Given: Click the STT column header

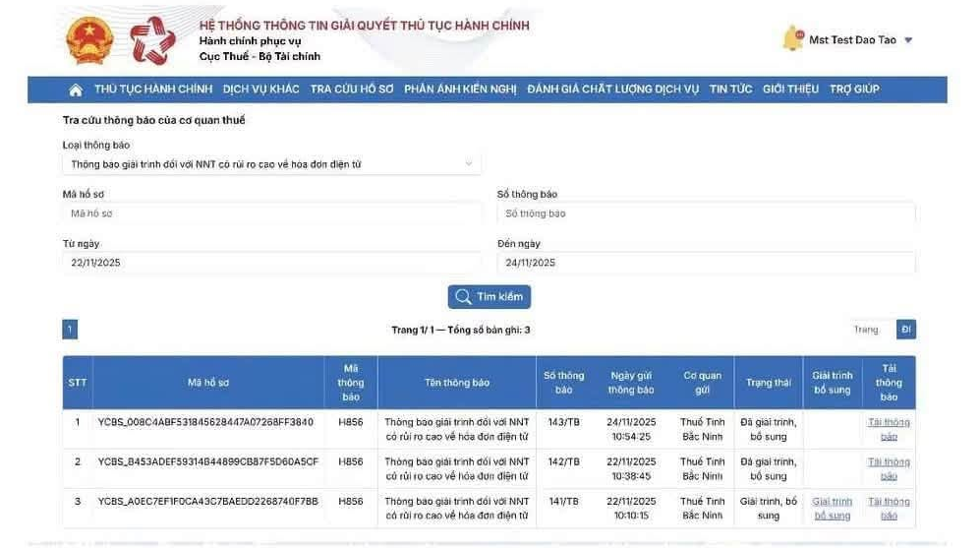Looking at the screenshot, I should [x=78, y=383].
